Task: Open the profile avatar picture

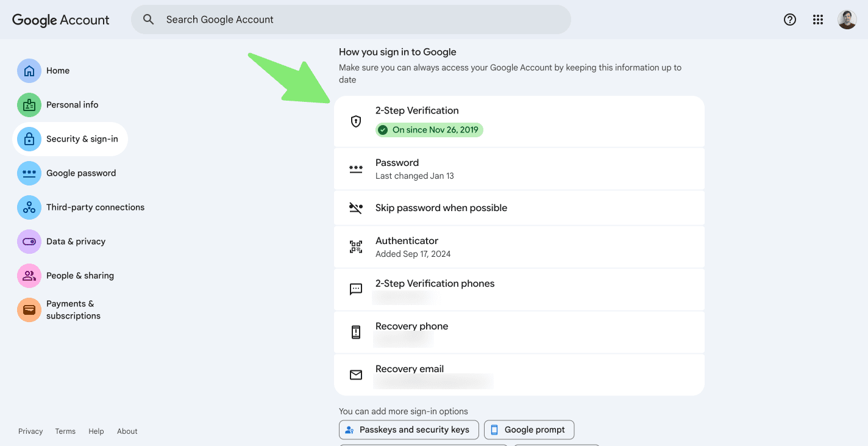Action: pyautogui.click(x=847, y=20)
